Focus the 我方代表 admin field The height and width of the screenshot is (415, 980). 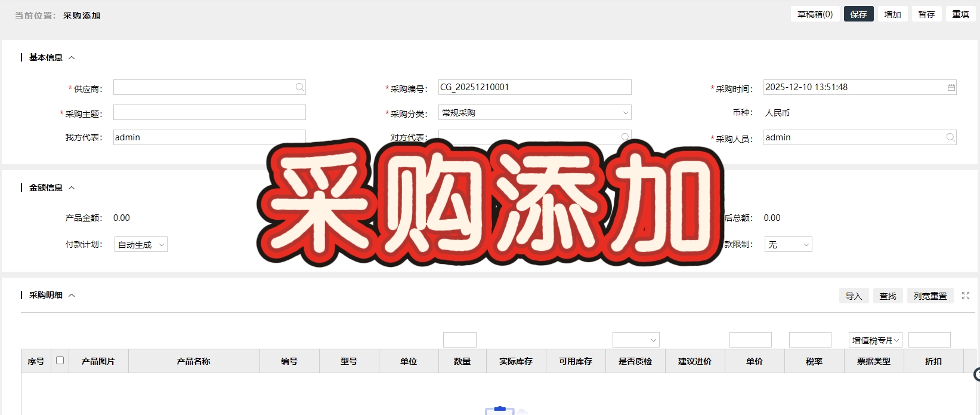pyautogui.click(x=209, y=137)
